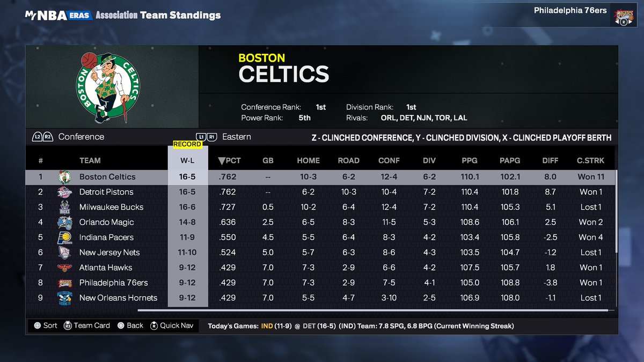Click the Philadelphia 76ers logo in row 8
The height and width of the screenshot is (362, 644).
[x=64, y=283]
